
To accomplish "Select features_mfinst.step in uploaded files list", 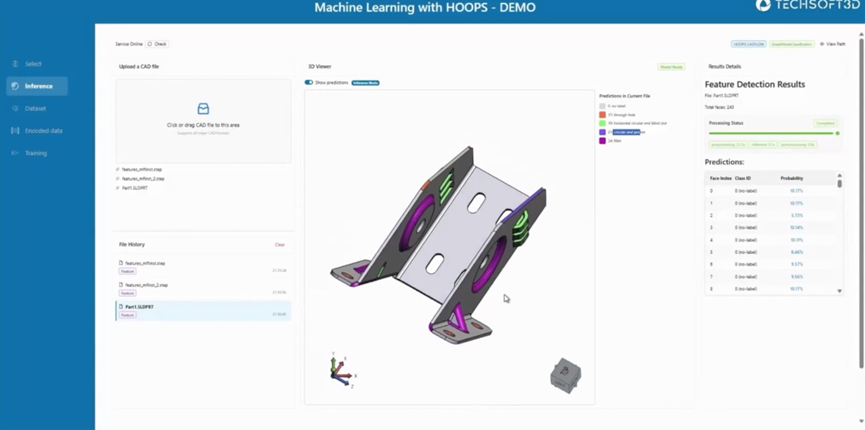I will click(x=142, y=169).
